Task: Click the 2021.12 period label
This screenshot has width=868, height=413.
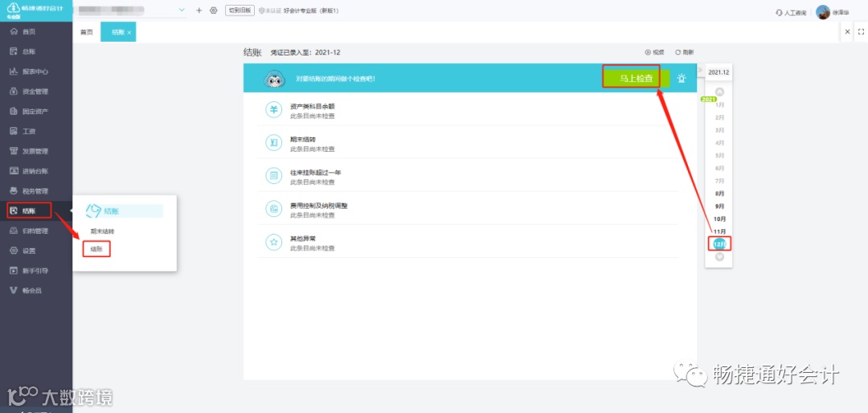Action: (719, 72)
